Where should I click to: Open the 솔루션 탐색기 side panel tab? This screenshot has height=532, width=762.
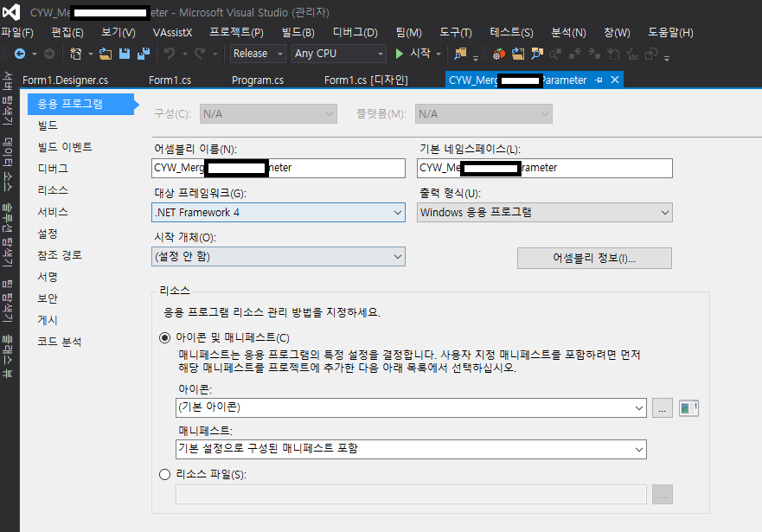click(x=8, y=234)
